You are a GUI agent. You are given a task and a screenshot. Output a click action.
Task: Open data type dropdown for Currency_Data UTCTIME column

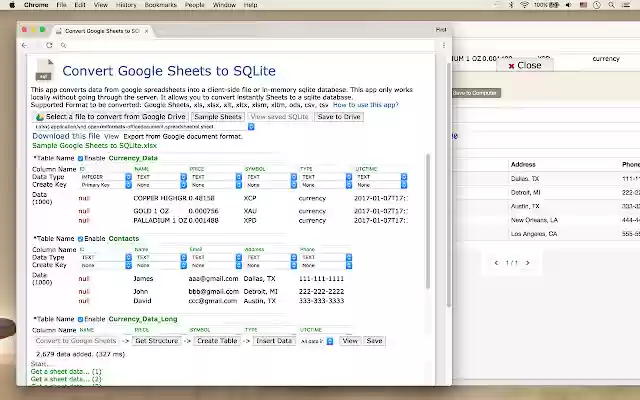381,177
